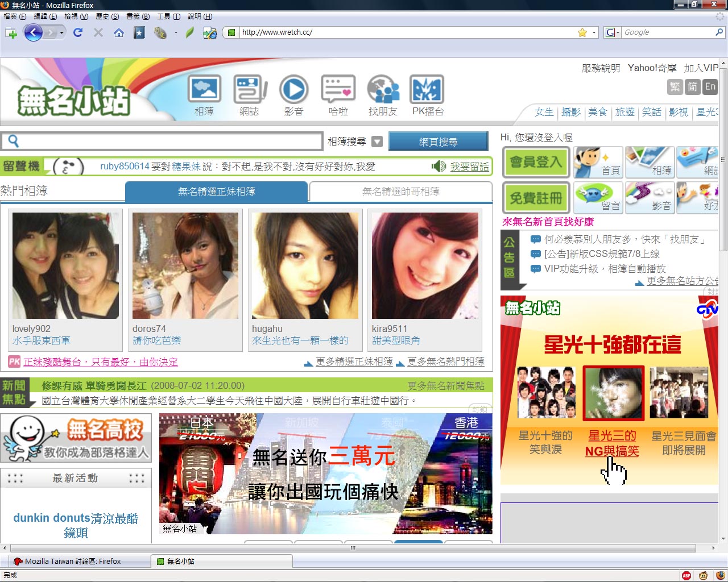Click the Firefox URL address bar
Viewport: 728px width, 582px height.
point(407,32)
